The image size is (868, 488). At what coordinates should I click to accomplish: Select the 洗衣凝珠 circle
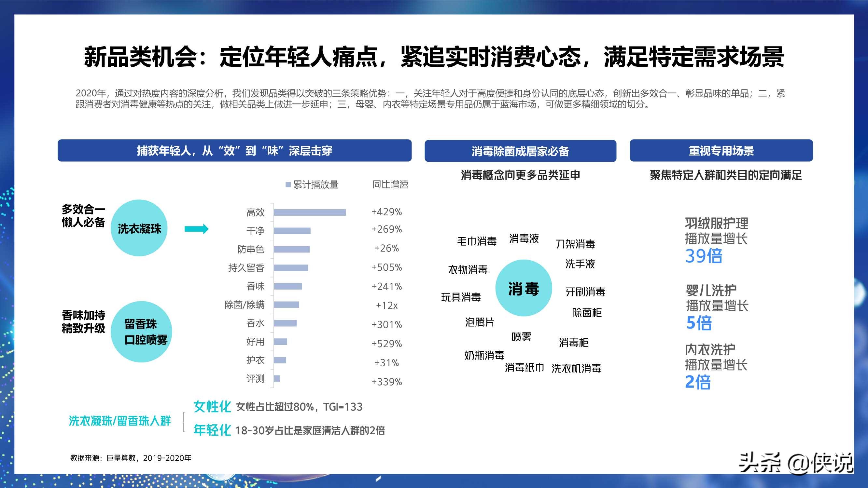click(139, 228)
